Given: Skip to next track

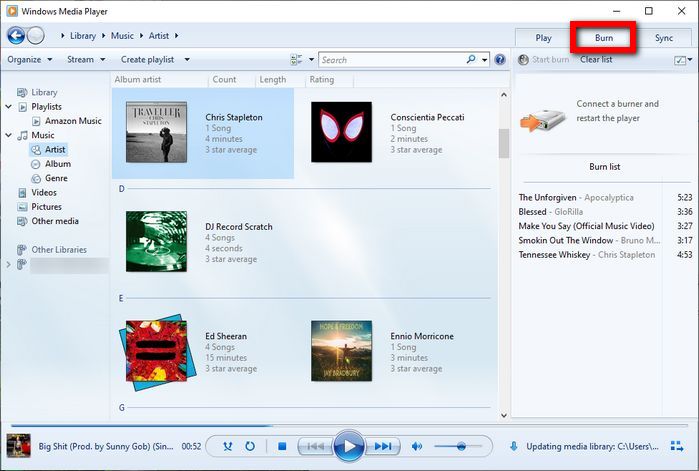Looking at the screenshot, I should [382, 446].
